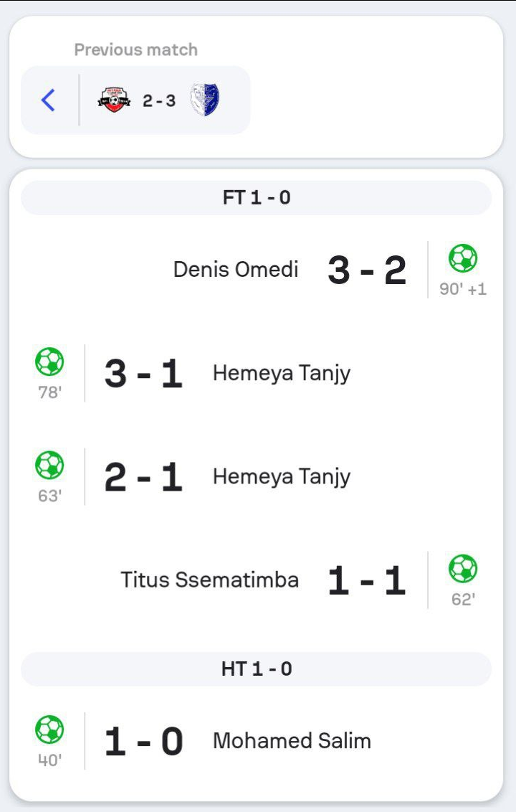Click the goal ball icon at 40'
The image size is (516, 812).
pos(49,730)
